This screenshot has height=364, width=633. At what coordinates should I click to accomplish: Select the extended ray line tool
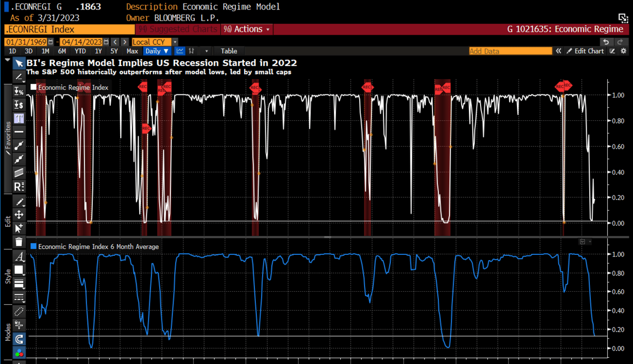coord(19,159)
